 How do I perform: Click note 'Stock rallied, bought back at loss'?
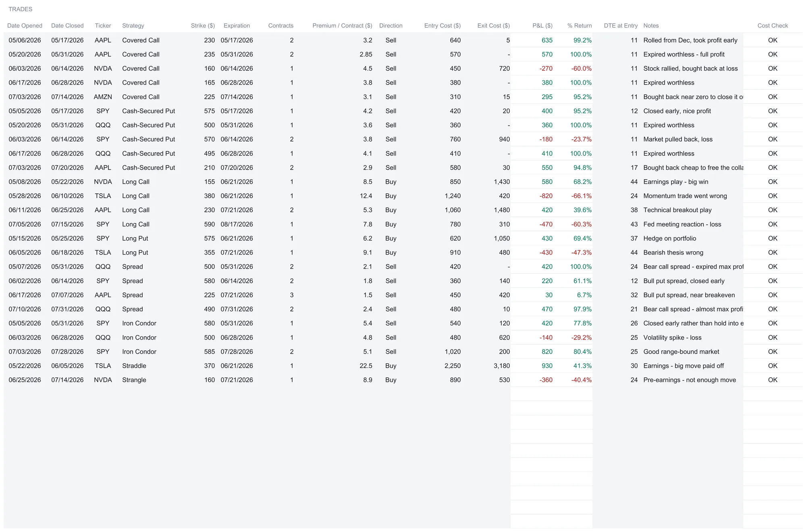[x=690, y=68]
